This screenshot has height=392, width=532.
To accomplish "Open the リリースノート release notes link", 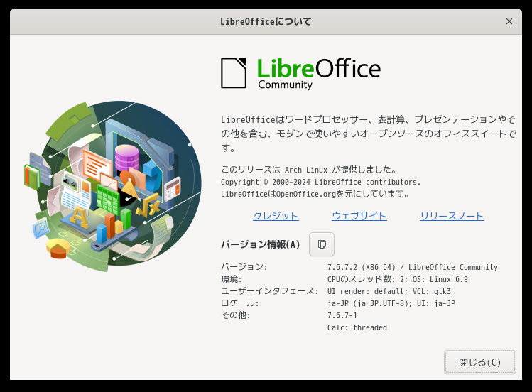I will tap(452, 216).
